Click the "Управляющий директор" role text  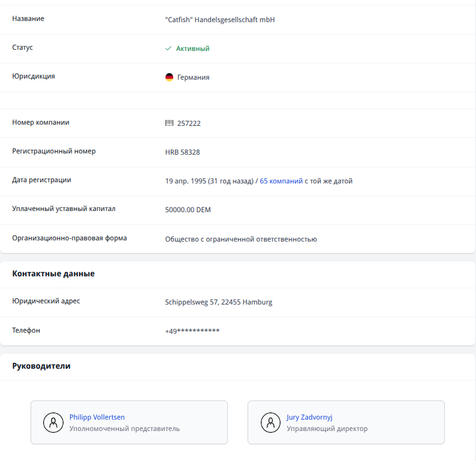click(x=327, y=429)
